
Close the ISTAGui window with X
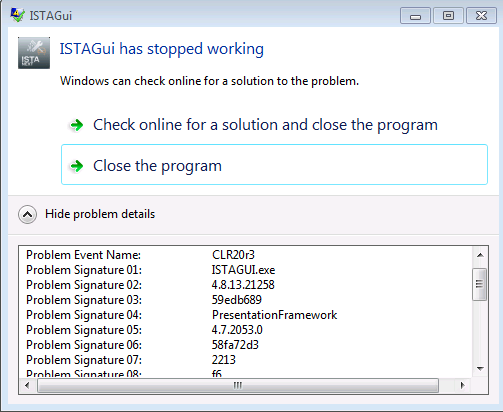click(481, 16)
